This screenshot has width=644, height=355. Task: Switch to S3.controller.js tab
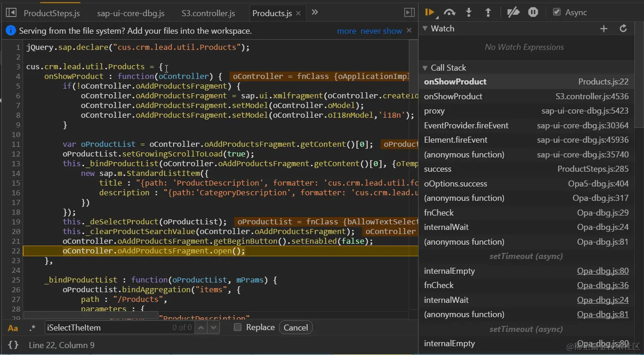tap(208, 13)
